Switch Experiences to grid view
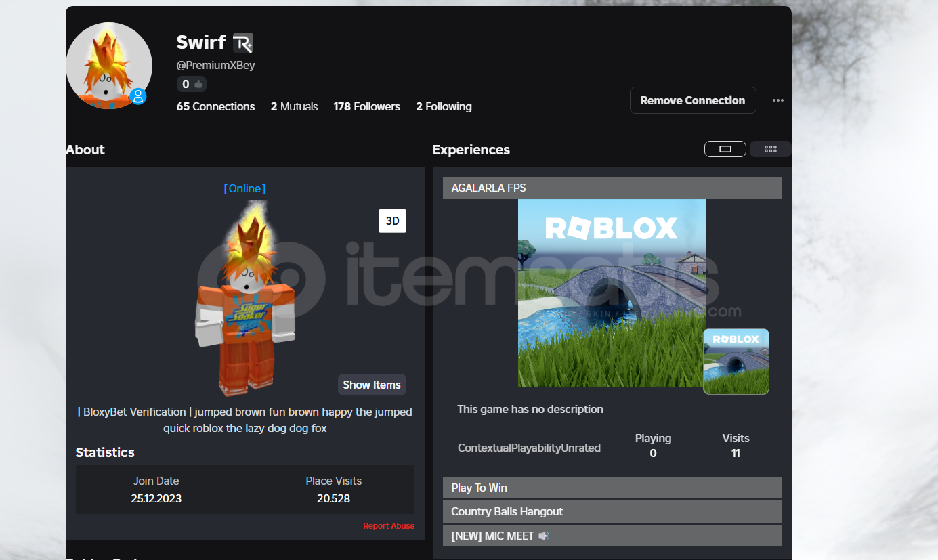Screen dimensions: 938x560 770,149
